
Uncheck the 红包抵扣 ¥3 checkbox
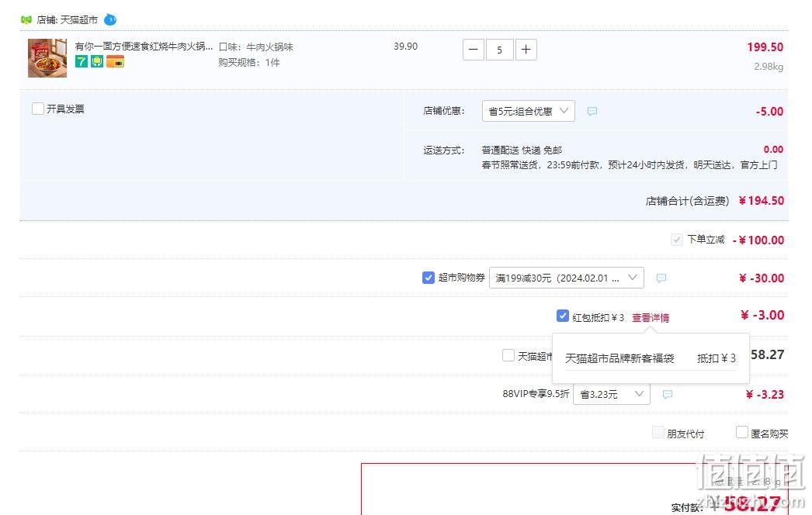point(562,316)
